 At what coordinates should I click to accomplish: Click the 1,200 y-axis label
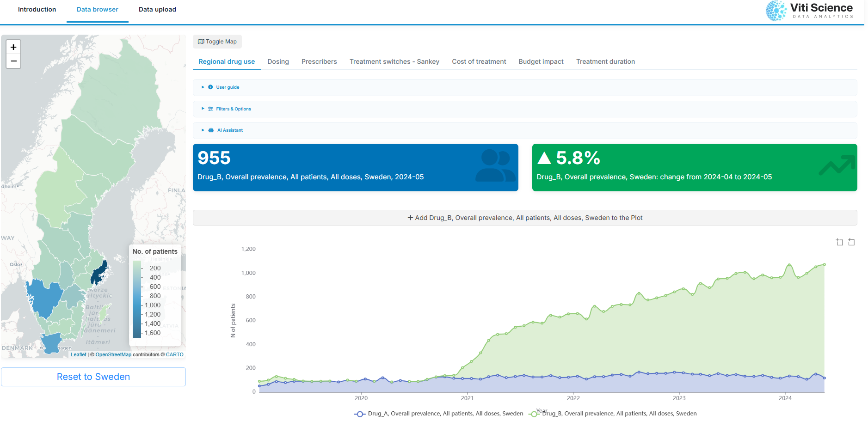(248, 249)
